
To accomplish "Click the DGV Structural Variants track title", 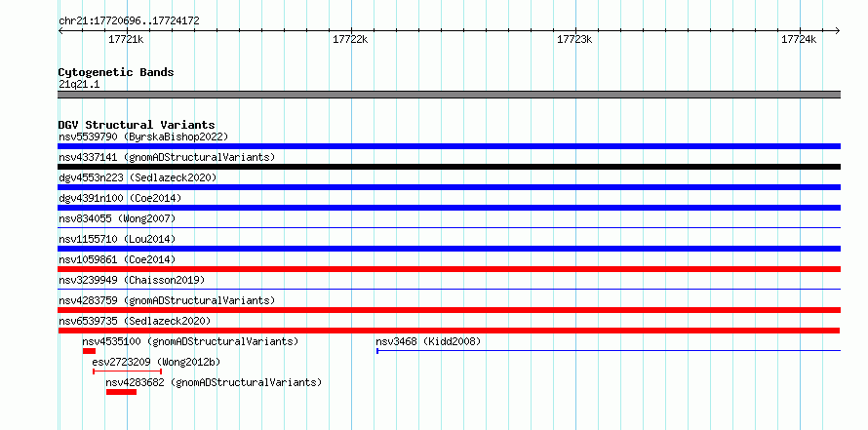I will tap(137, 125).
